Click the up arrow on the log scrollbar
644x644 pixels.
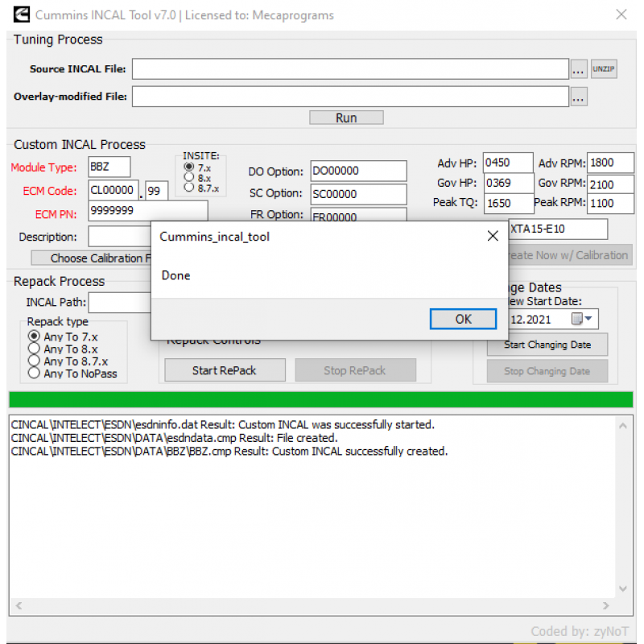(622, 424)
